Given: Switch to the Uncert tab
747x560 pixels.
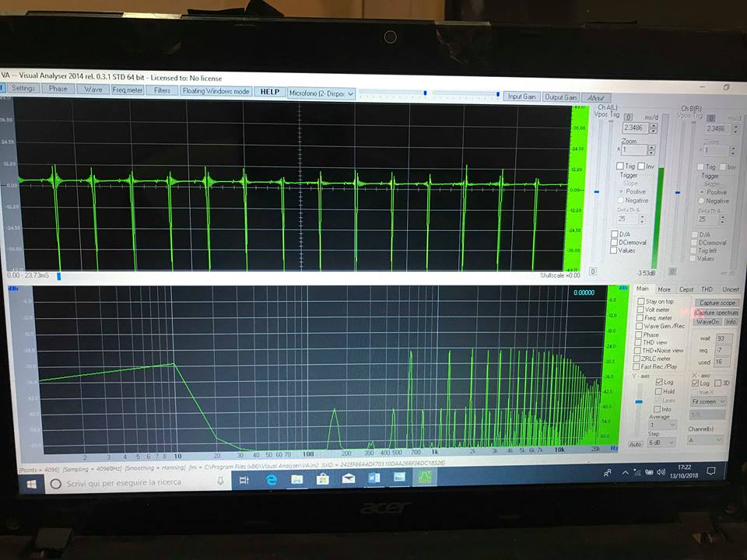Looking at the screenshot, I should [x=731, y=289].
